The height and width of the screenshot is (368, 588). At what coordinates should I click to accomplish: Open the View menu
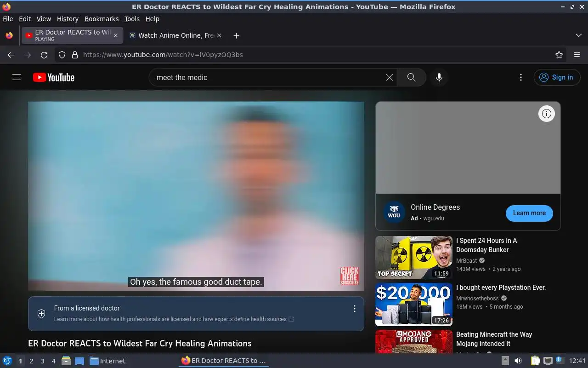tap(44, 19)
